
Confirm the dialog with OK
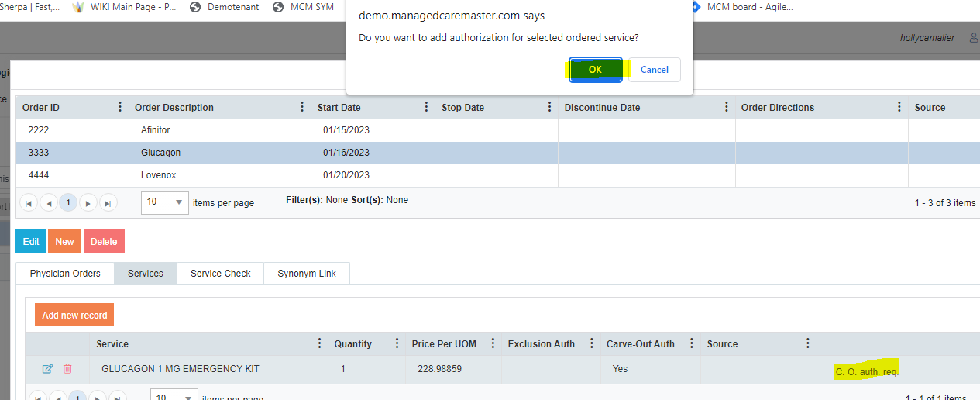(x=595, y=70)
